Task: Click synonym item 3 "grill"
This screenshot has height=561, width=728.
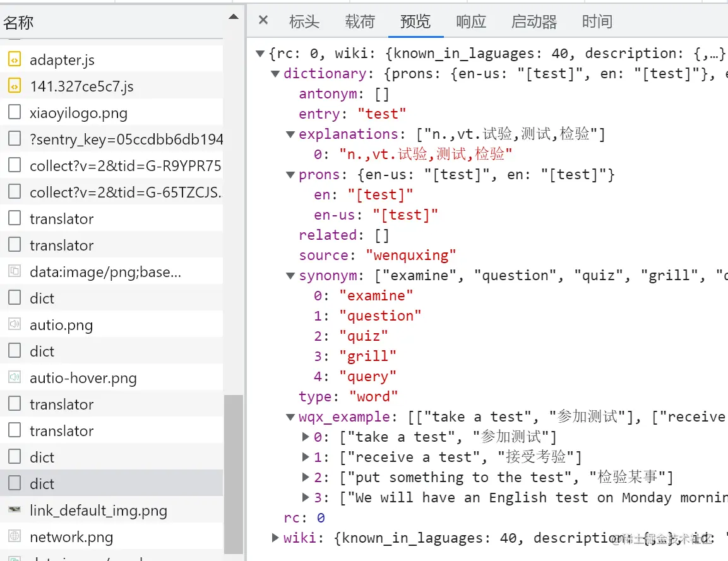Action: click(x=355, y=356)
